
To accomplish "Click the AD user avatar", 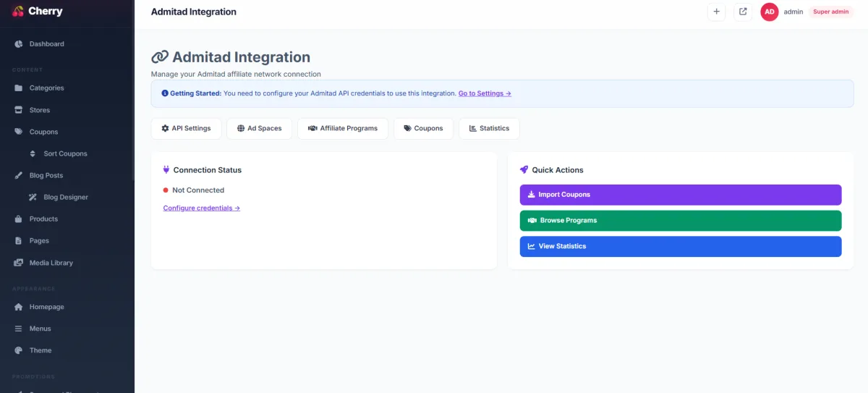I will [x=770, y=12].
